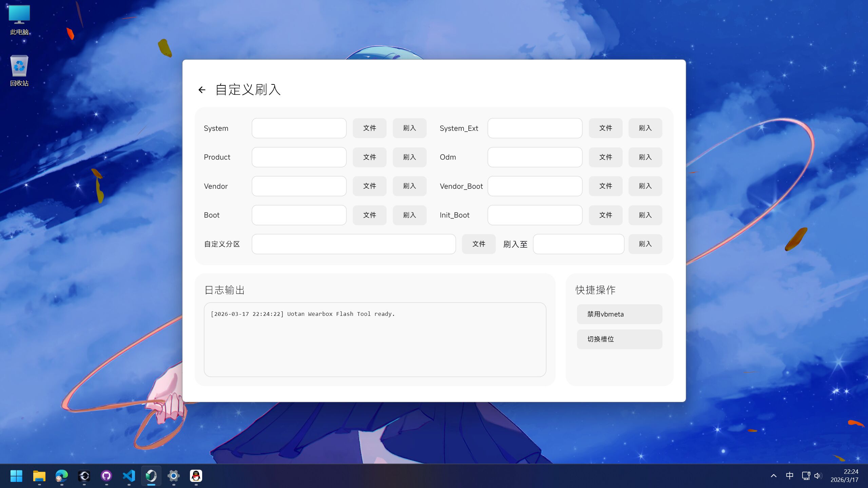The image size is (868, 488).
Task: Click the 刷入至 target partition input field
Action: click(578, 244)
